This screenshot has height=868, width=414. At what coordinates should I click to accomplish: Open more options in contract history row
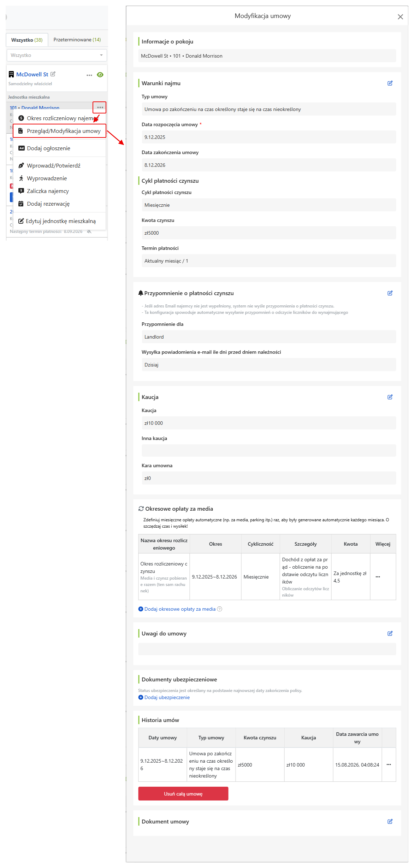(x=389, y=764)
